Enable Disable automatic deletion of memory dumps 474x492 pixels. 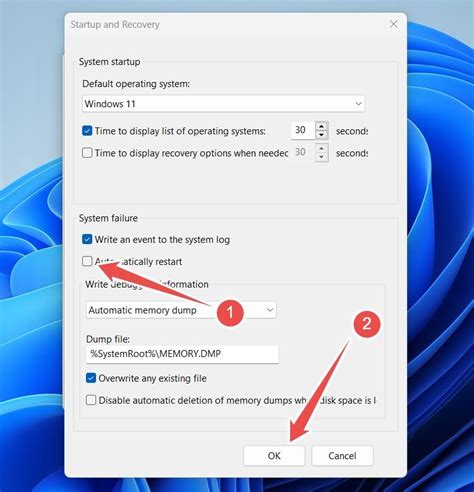pyautogui.click(x=91, y=400)
